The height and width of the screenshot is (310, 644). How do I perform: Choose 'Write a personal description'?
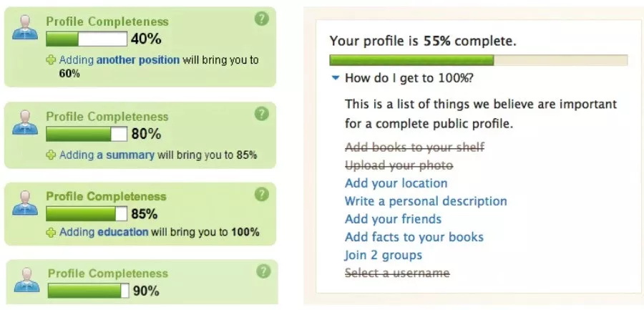pos(425,201)
